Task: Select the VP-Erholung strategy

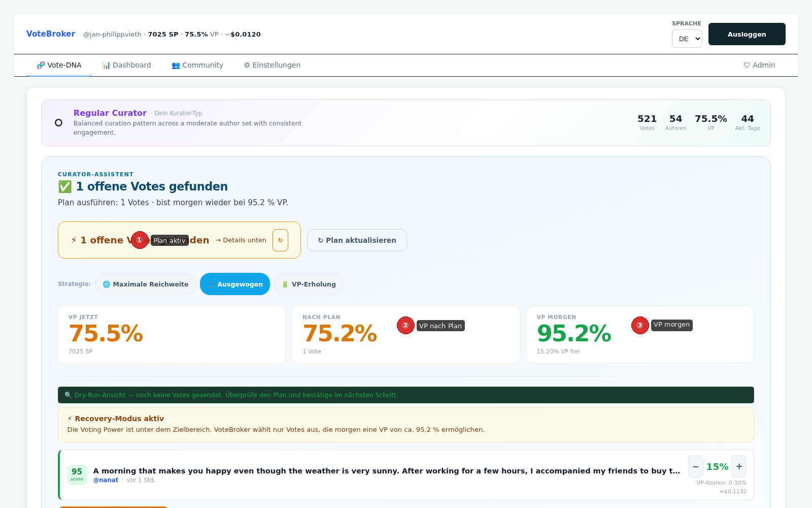Action: (309, 284)
